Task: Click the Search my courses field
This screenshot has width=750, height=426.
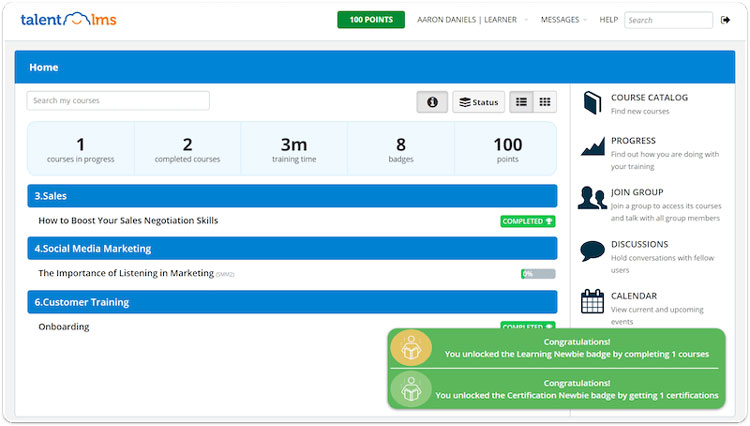Action: click(x=118, y=101)
